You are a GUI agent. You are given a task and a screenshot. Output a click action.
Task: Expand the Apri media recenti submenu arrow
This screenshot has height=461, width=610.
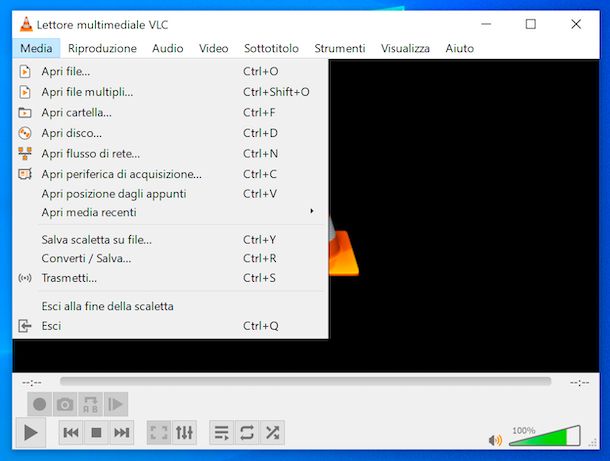click(312, 211)
